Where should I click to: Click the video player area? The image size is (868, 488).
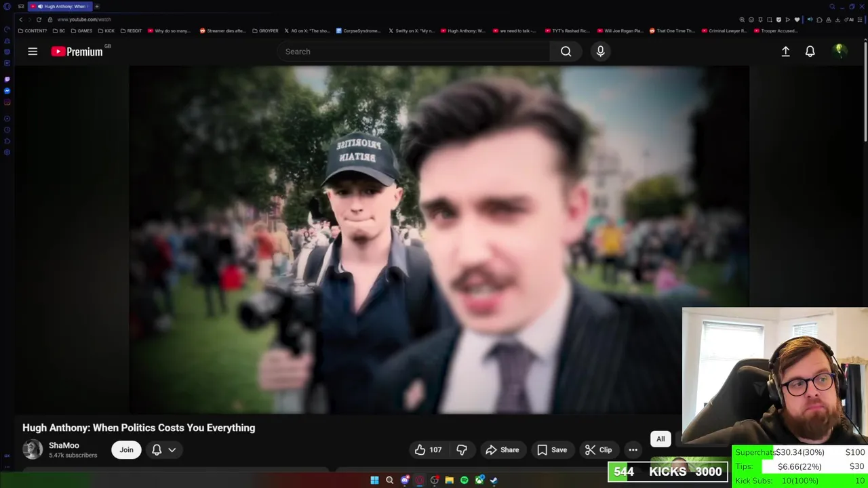[439, 240]
